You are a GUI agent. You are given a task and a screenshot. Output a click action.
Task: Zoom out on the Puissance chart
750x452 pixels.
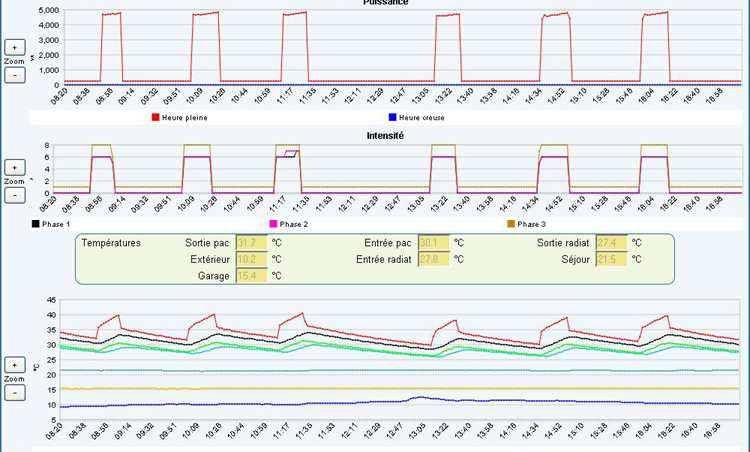click(15, 75)
